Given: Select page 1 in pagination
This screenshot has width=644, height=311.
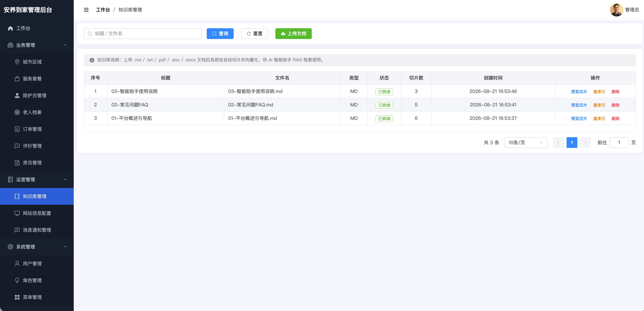Looking at the screenshot, I should point(572,143).
